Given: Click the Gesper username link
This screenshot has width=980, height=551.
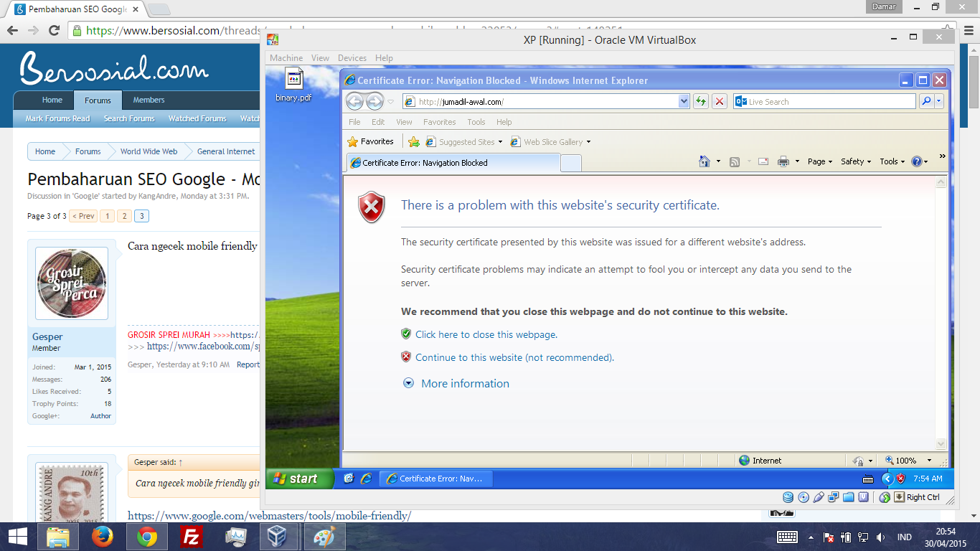Looking at the screenshot, I should point(47,336).
